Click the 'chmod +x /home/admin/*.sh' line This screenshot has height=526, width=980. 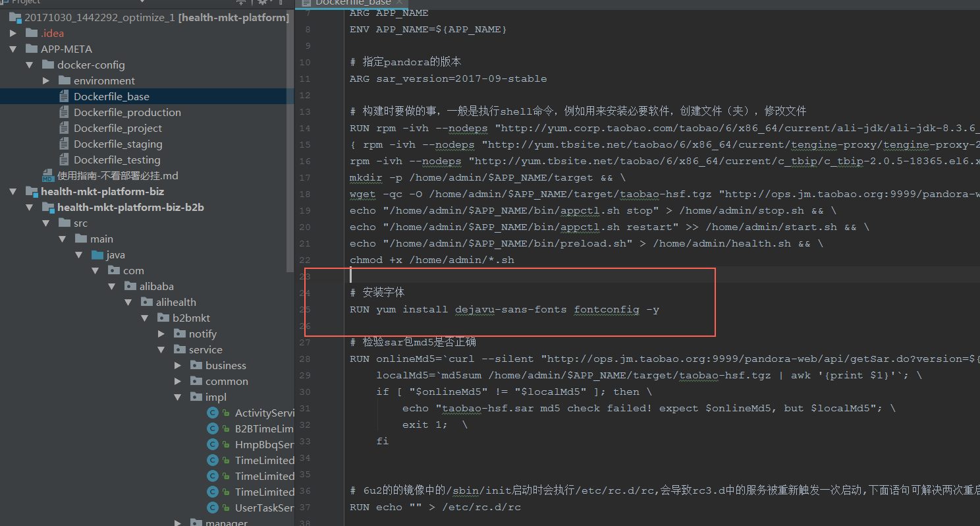click(432, 260)
